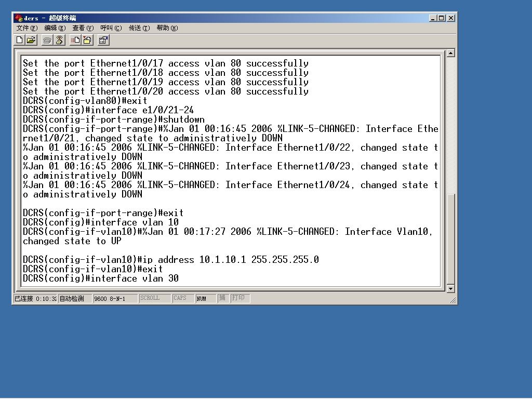The height and width of the screenshot is (399, 532).
Task: Click the vertical scrollbar thumb
Action: coord(450,239)
